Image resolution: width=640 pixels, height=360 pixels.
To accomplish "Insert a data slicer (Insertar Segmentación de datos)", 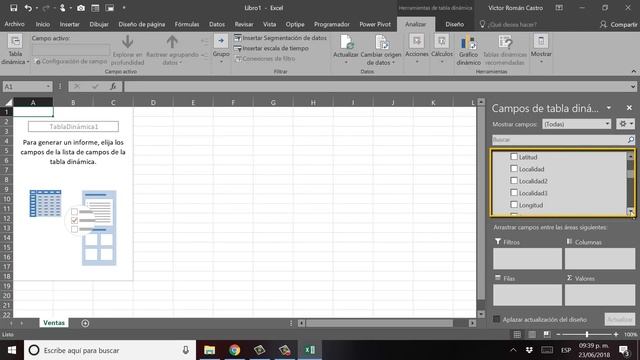I will click(280, 38).
